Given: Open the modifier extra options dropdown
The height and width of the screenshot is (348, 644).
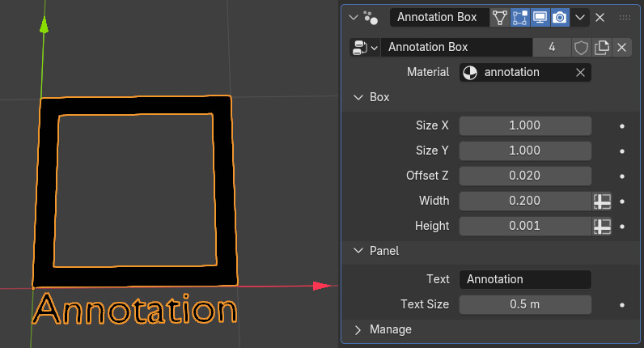Looking at the screenshot, I should pyautogui.click(x=580, y=17).
